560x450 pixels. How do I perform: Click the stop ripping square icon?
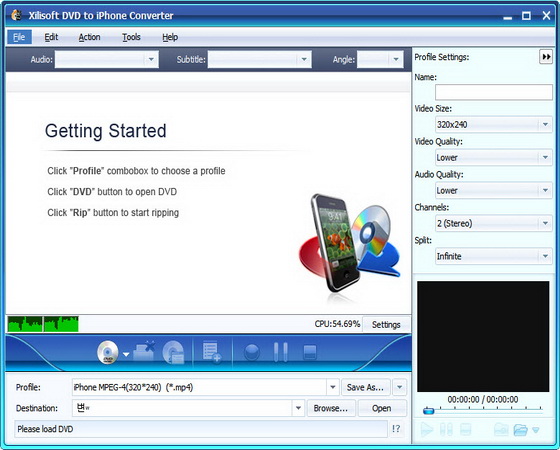pyautogui.click(x=310, y=352)
